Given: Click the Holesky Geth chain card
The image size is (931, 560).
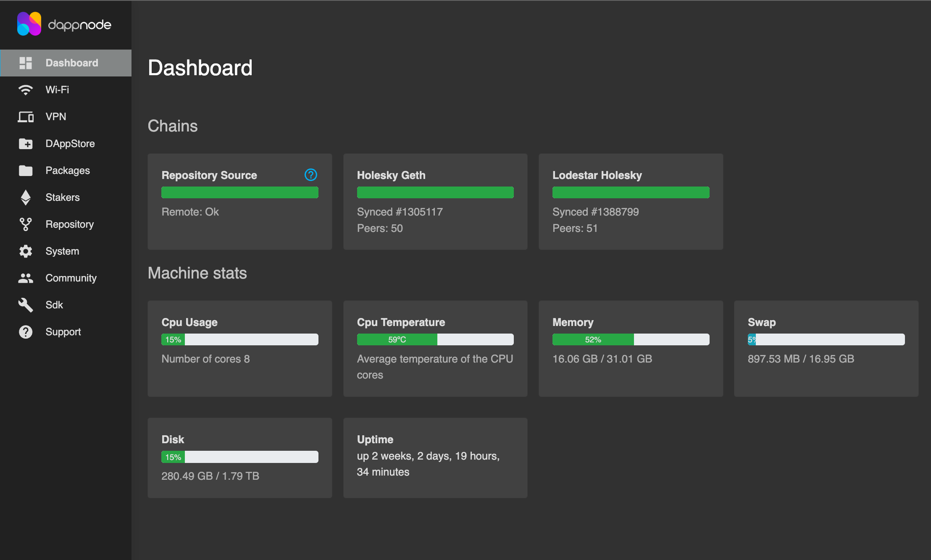Looking at the screenshot, I should click(435, 202).
